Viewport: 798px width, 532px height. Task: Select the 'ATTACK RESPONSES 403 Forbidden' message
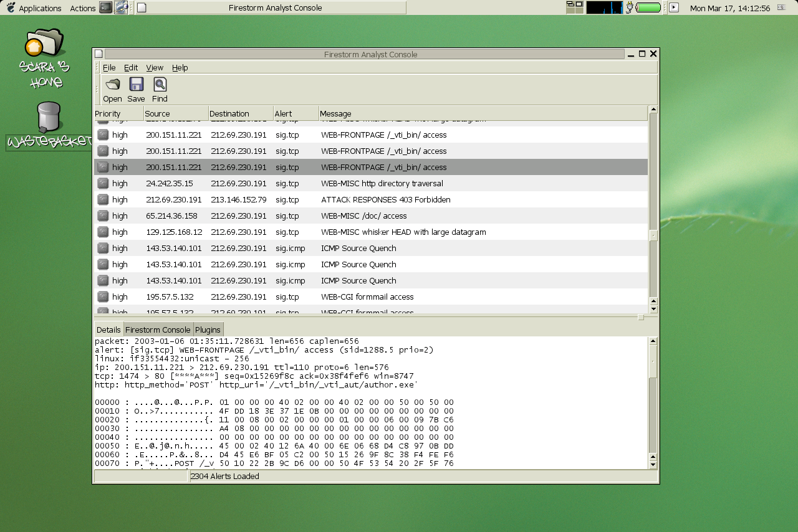click(386, 199)
